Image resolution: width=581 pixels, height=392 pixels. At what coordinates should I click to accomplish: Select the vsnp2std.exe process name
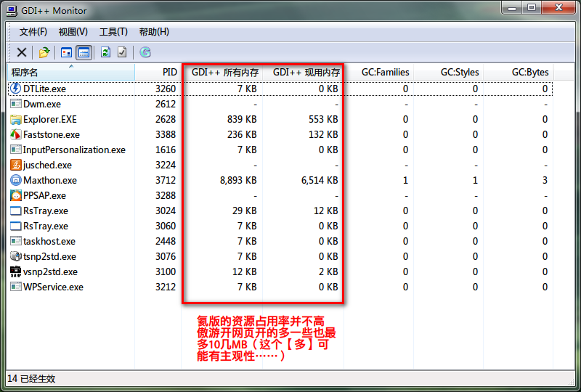click(x=50, y=272)
